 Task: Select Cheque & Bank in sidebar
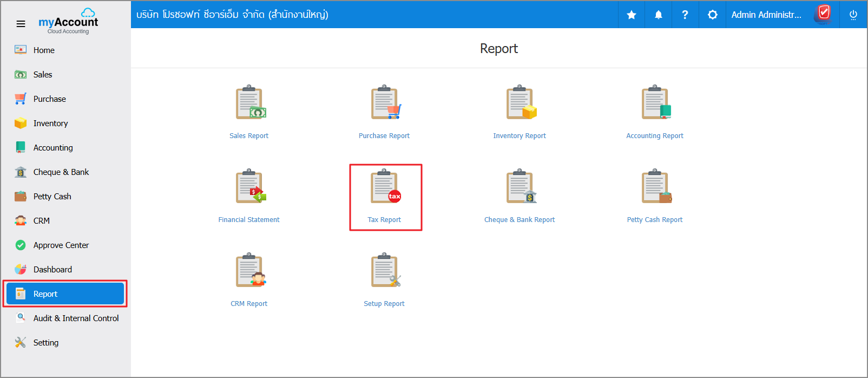pyautogui.click(x=61, y=172)
